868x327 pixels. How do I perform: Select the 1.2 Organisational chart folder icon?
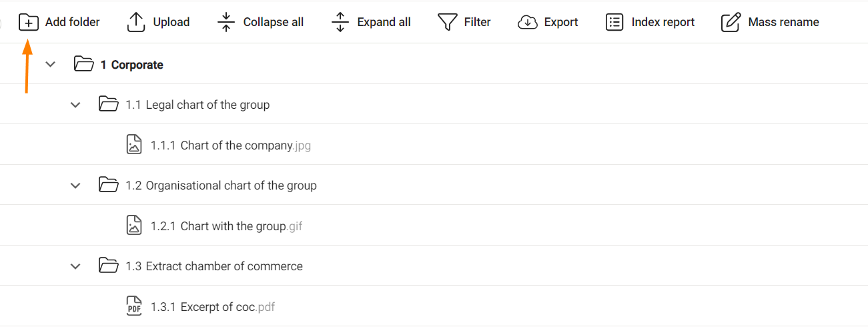click(108, 185)
